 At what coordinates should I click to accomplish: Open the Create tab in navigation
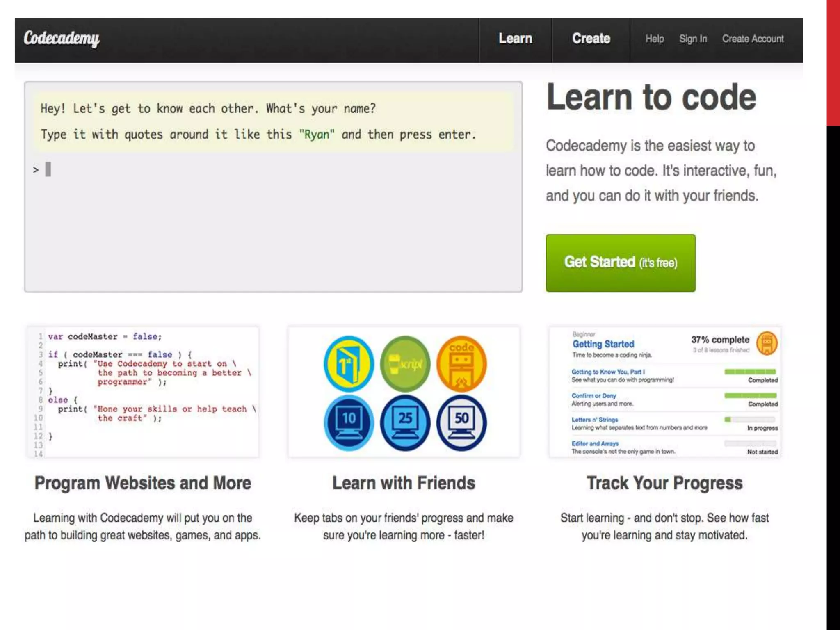pyautogui.click(x=591, y=39)
